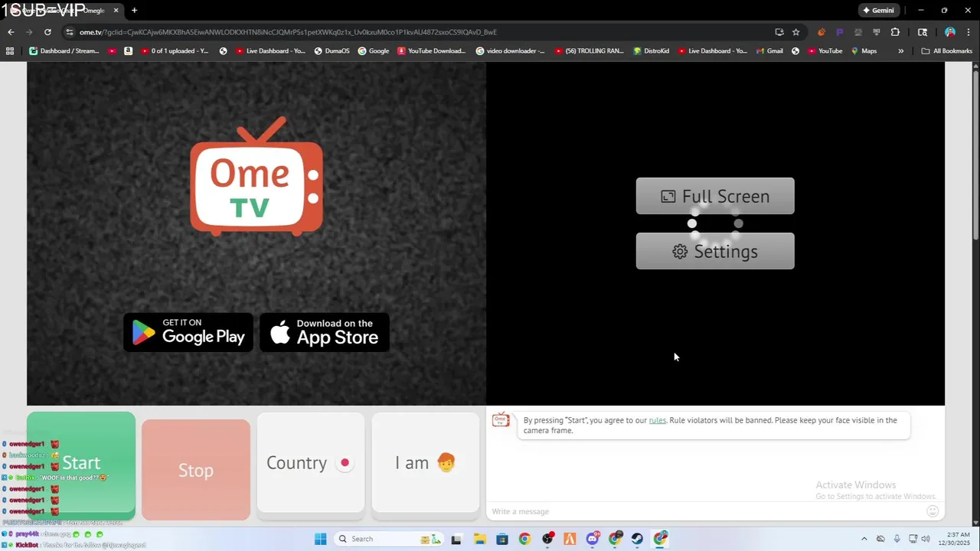Click the Gemini button in title bar
980x551 pixels.
[x=878, y=11]
